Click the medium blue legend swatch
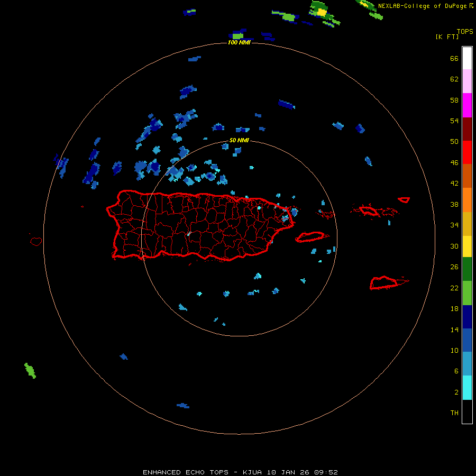This screenshot has height=476, width=476. tap(467, 340)
